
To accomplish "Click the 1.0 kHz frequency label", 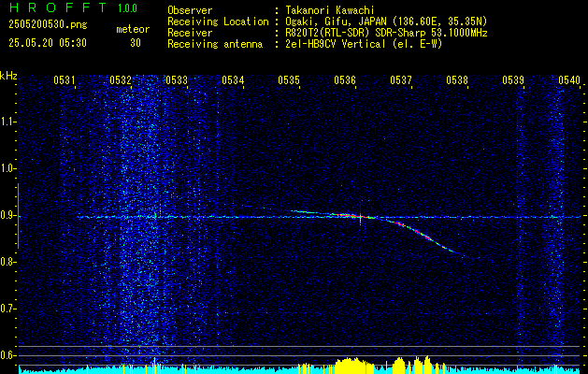I will [7, 168].
